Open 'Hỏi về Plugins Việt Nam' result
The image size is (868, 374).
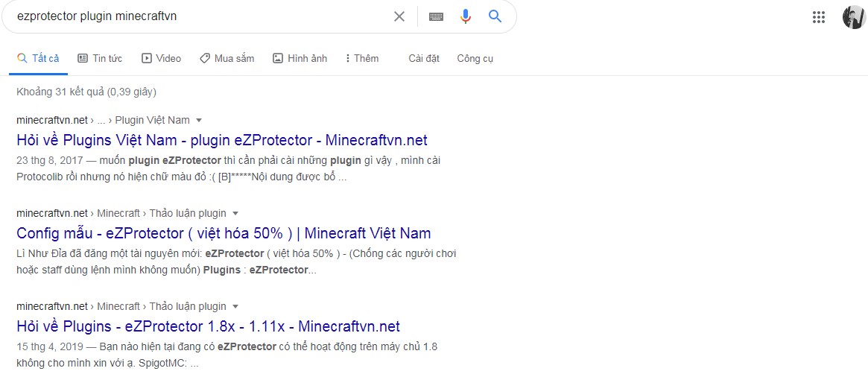tap(222, 140)
